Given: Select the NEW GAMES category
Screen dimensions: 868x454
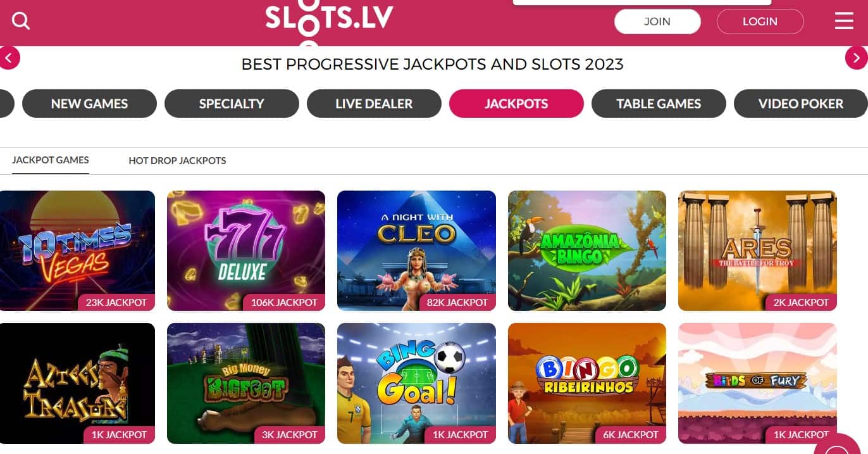Looking at the screenshot, I should [x=89, y=104].
